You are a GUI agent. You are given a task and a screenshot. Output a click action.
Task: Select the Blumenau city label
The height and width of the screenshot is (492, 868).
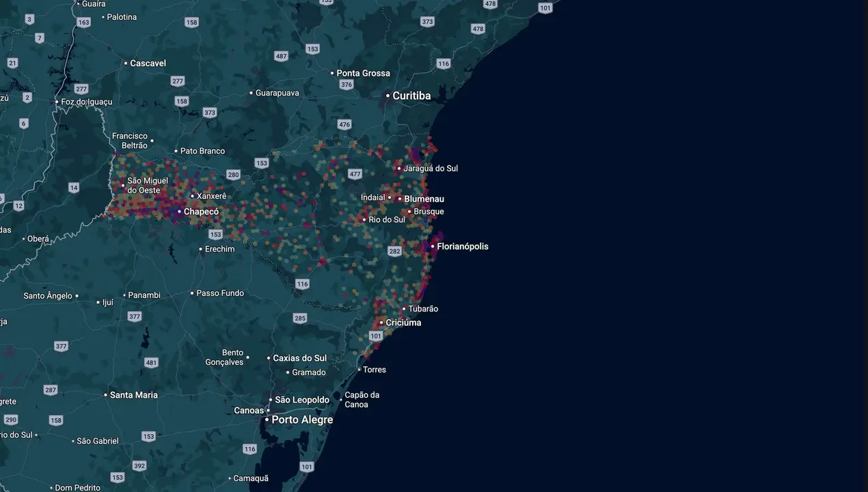click(424, 199)
